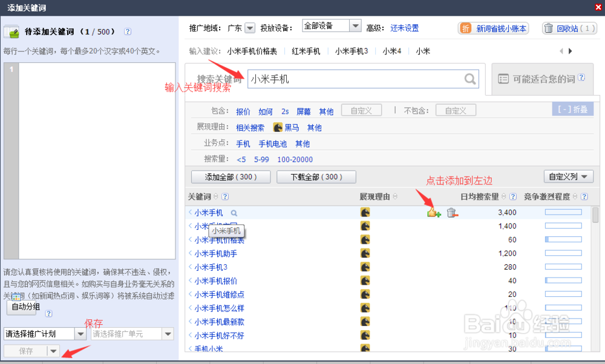Click 包含 自定义 input box

pyautogui.click(x=362, y=111)
